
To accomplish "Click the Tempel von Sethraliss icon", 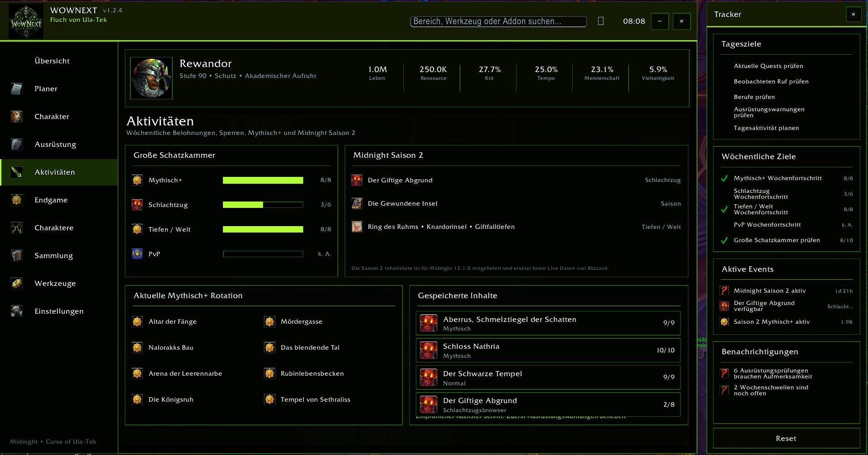I will click(x=270, y=400).
